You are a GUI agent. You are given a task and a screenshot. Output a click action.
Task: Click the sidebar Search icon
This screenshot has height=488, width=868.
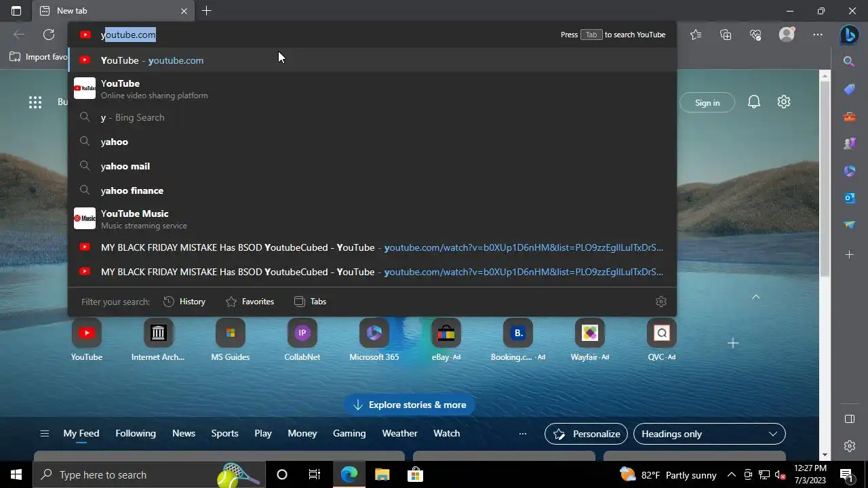849,62
